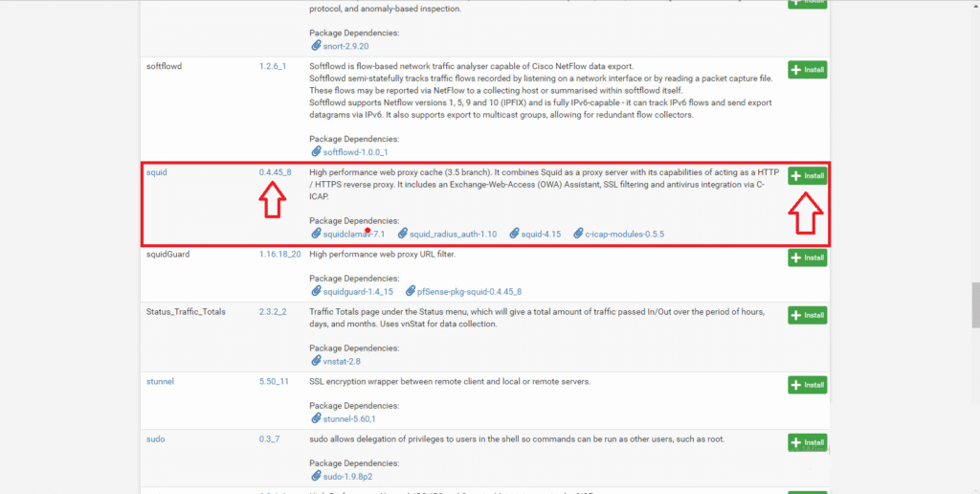Open the sudo package name link
Image resolution: width=980 pixels, height=494 pixels.
155,439
